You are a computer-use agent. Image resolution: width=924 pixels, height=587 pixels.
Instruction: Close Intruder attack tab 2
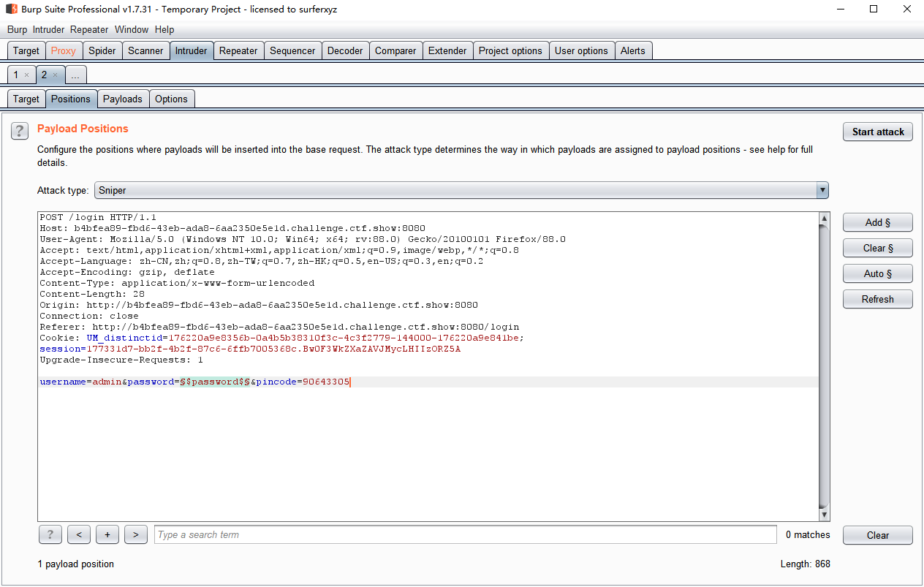(55, 75)
